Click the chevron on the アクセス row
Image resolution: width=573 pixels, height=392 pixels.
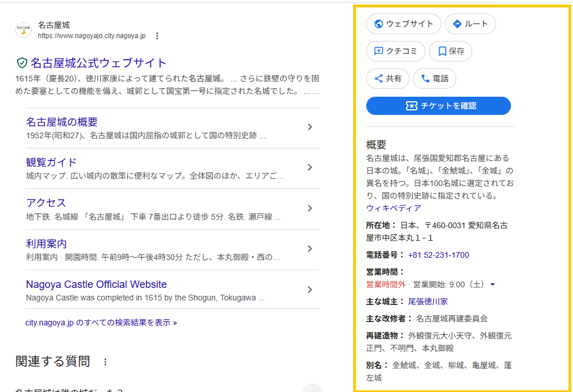tap(310, 208)
